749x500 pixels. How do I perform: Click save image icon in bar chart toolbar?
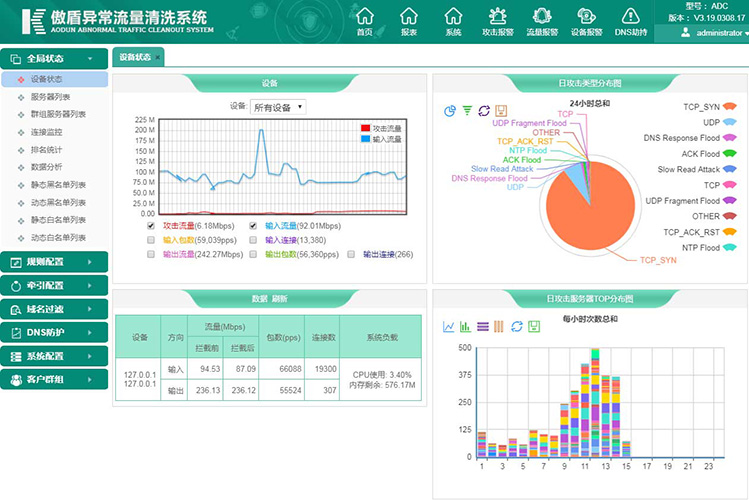(x=535, y=327)
